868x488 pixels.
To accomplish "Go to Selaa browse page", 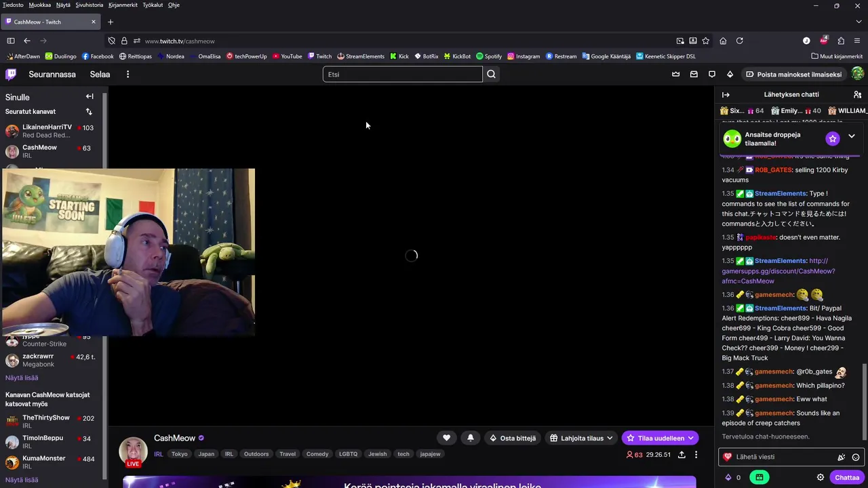I will click(100, 75).
